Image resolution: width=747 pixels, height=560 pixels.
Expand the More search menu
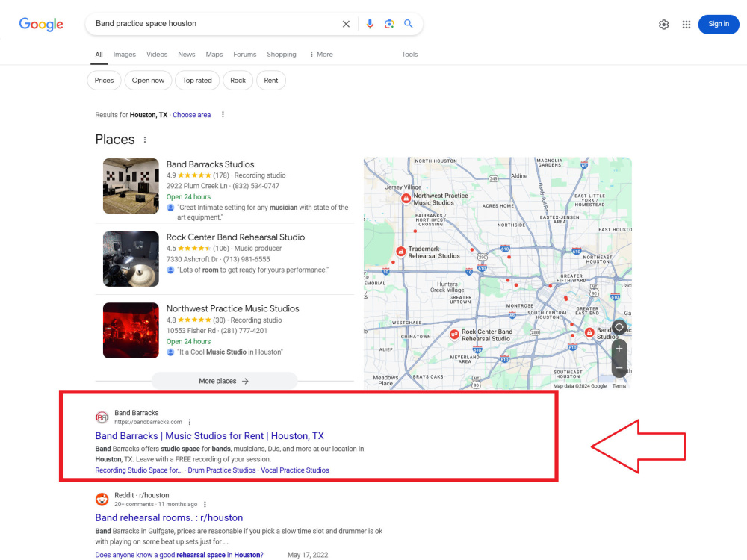coord(321,55)
